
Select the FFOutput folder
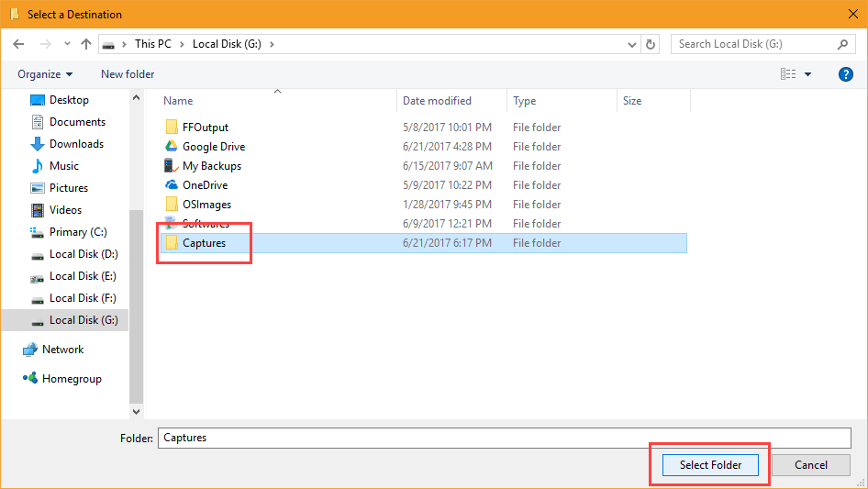pyautogui.click(x=206, y=128)
